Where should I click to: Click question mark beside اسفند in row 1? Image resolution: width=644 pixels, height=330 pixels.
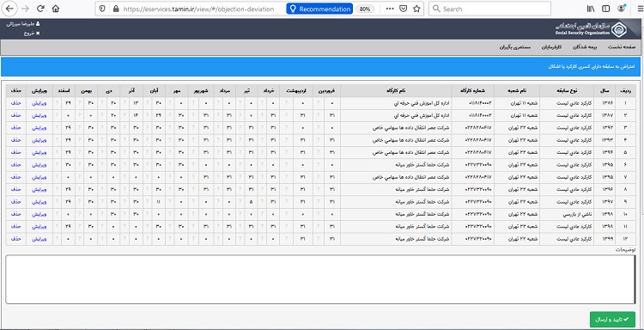[57, 103]
